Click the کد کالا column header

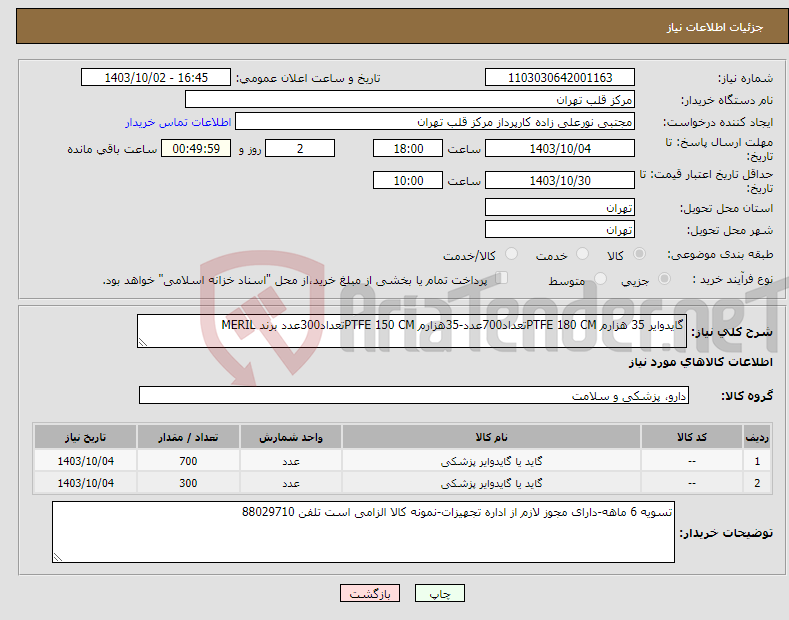point(691,437)
